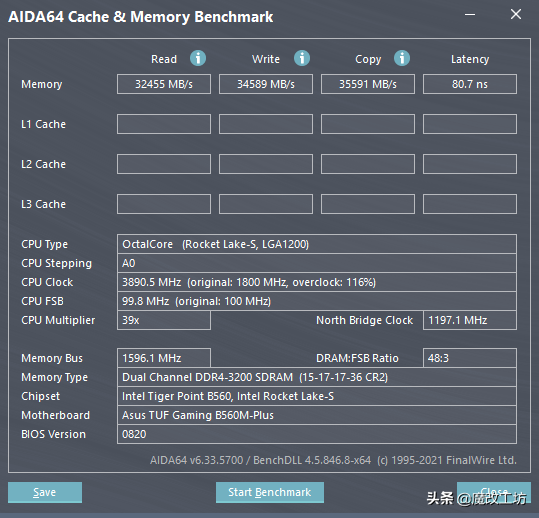Click the Copy info icon
Screen dimensions: 539x518
pyautogui.click(x=402, y=58)
